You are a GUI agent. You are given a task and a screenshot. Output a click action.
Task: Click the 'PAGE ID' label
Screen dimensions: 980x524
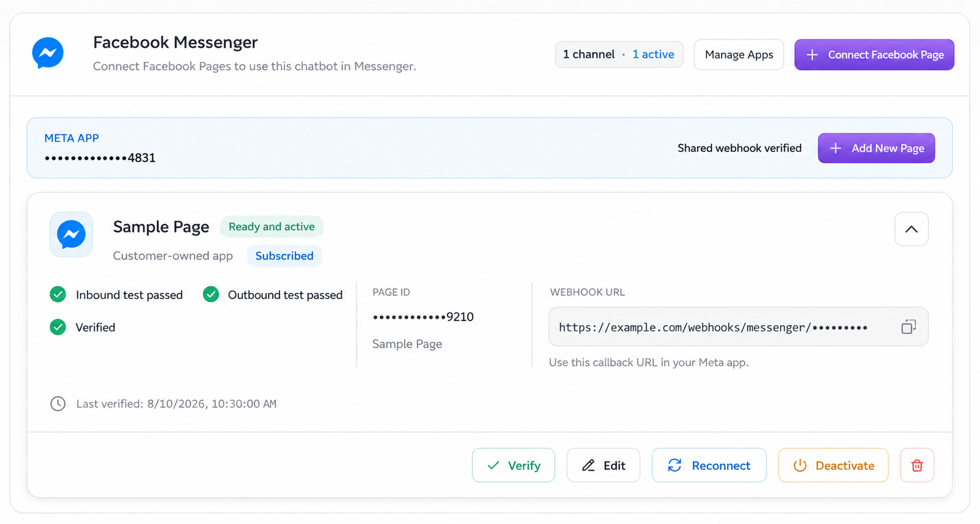pos(391,292)
